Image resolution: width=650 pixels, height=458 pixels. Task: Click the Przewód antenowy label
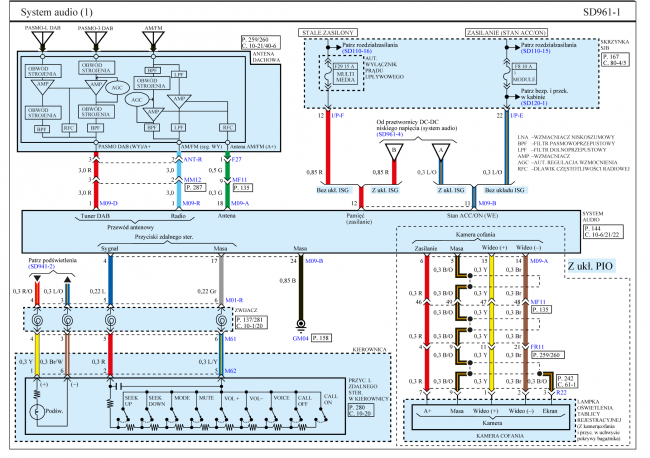tap(131, 227)
